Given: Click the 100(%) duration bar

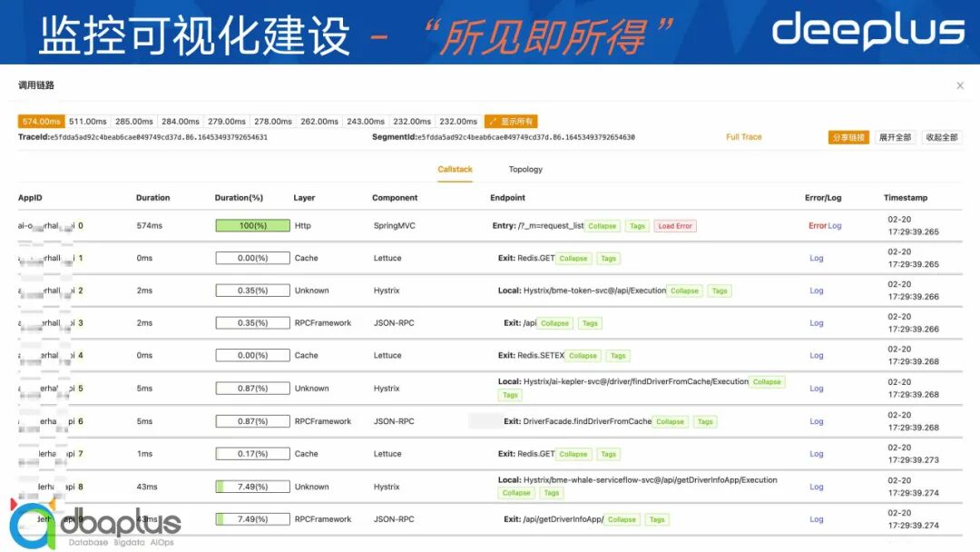Looking at the screenshot, I should (252, 226).
